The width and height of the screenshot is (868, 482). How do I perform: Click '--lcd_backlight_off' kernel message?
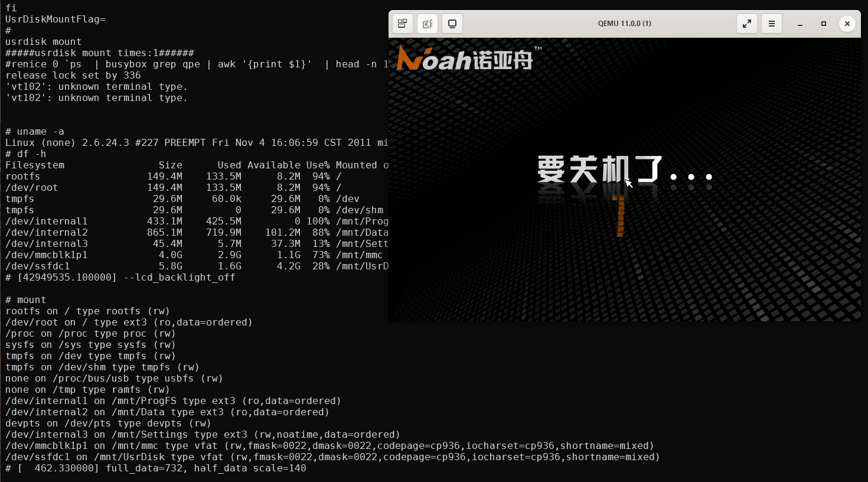tap(180, 278)
